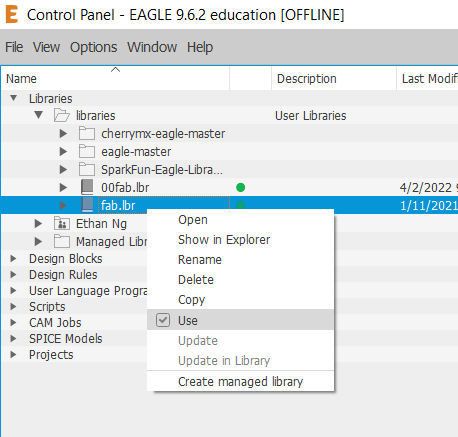This screenshot has height=437, width=458.
Task: Expand the Managed Libr node
Action: click(38, 242)
